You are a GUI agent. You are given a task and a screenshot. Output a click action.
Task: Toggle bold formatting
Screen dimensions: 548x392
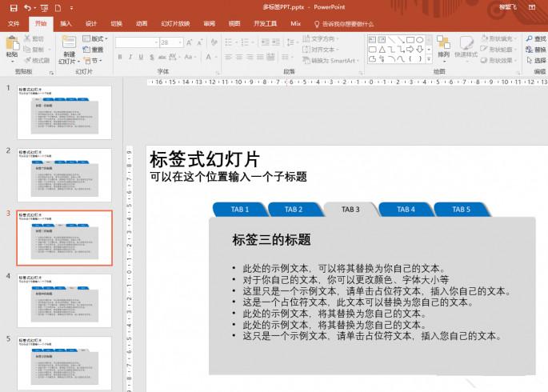(x=120, y=57)
